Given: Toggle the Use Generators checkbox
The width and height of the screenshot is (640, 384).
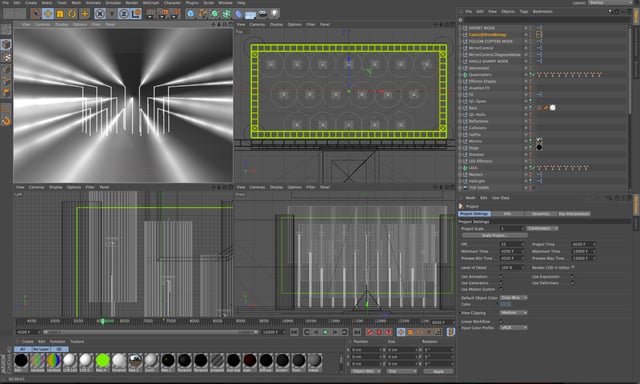Looking at the screenshot, I should (x=501, y=283).
